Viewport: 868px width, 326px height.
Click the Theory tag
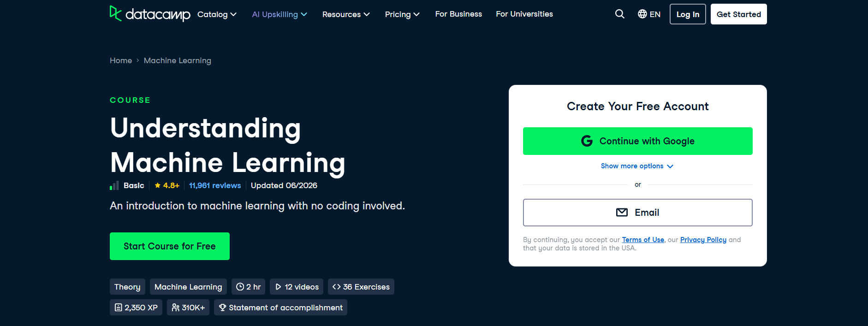pyautogui.click(x=127, y=287)
